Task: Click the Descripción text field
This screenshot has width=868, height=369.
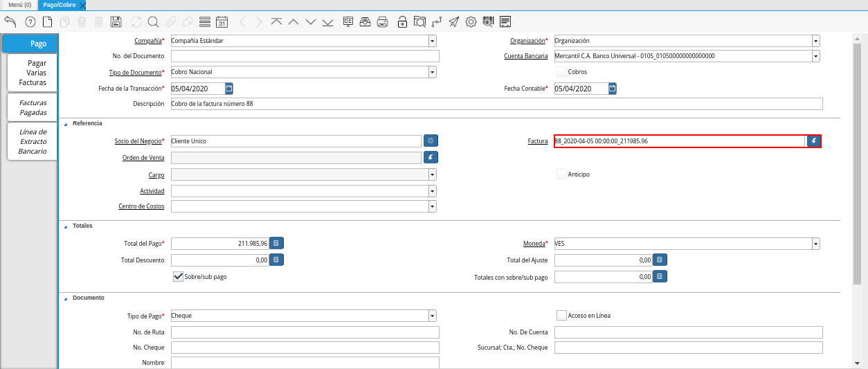Action: coord(496,104)
